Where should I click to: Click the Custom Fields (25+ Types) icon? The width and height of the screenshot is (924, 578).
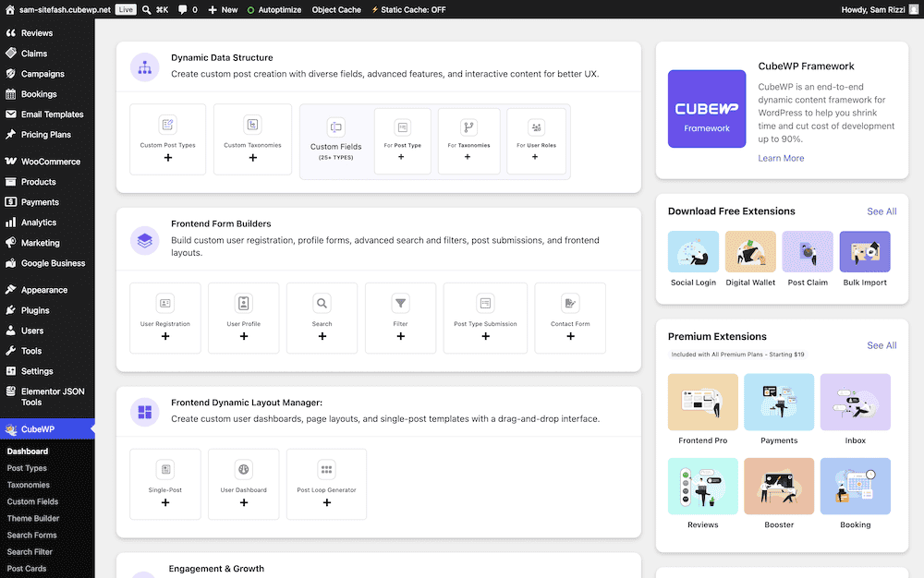tap(336, 127)
